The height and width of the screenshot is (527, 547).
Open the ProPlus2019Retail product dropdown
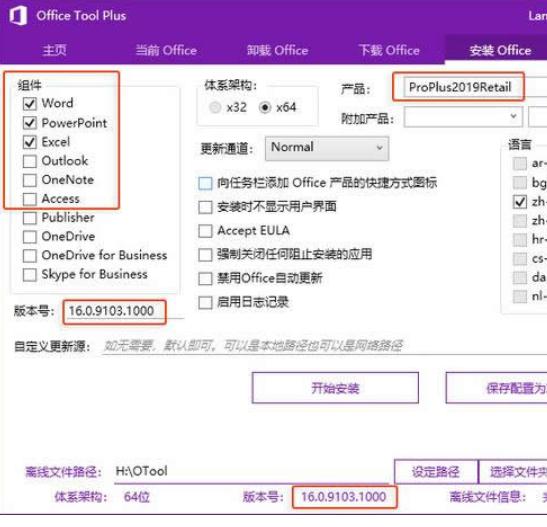pos(475,87)
